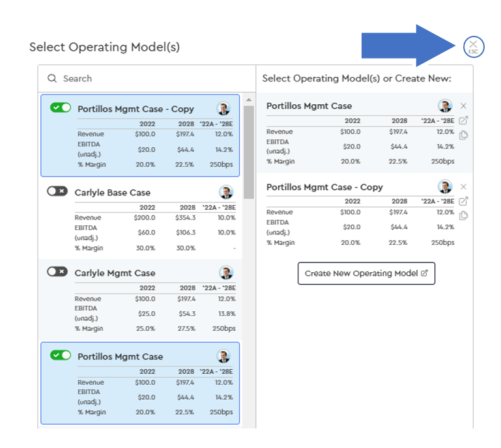The width and height of the screenshot is (501, 448).
Task: Toggle off Portillos Mgmt Case in left list
Action: coord(61,355)
